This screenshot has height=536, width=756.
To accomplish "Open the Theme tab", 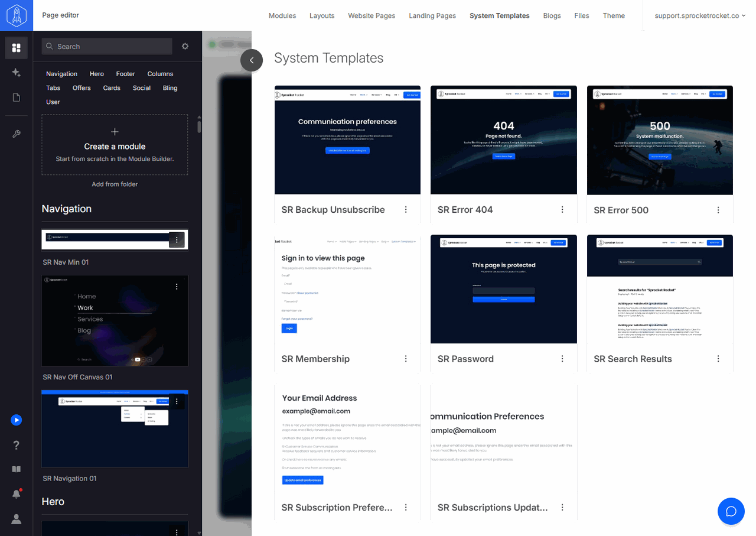I will pyautogui.click(x=614, y=16).
